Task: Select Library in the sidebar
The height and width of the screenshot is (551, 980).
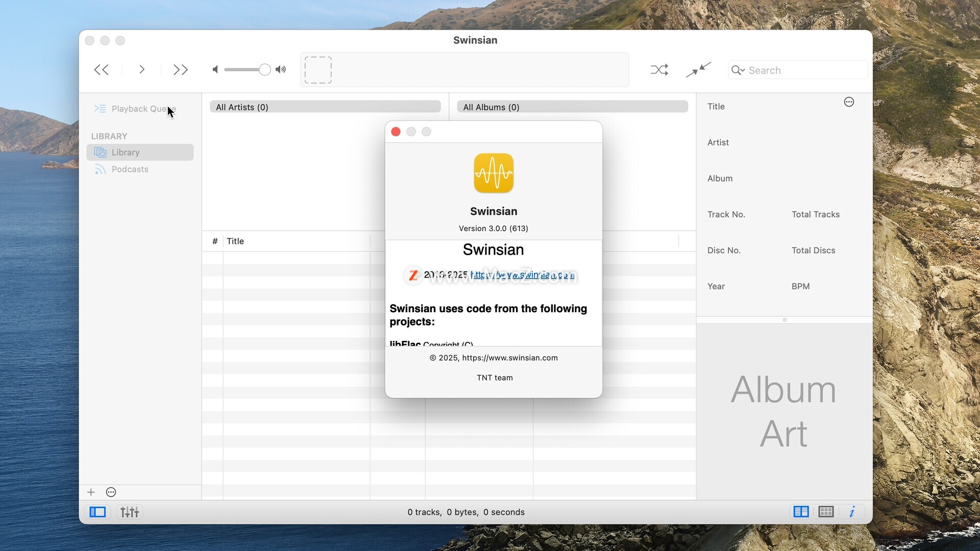Action: click(x=140, y=152)
